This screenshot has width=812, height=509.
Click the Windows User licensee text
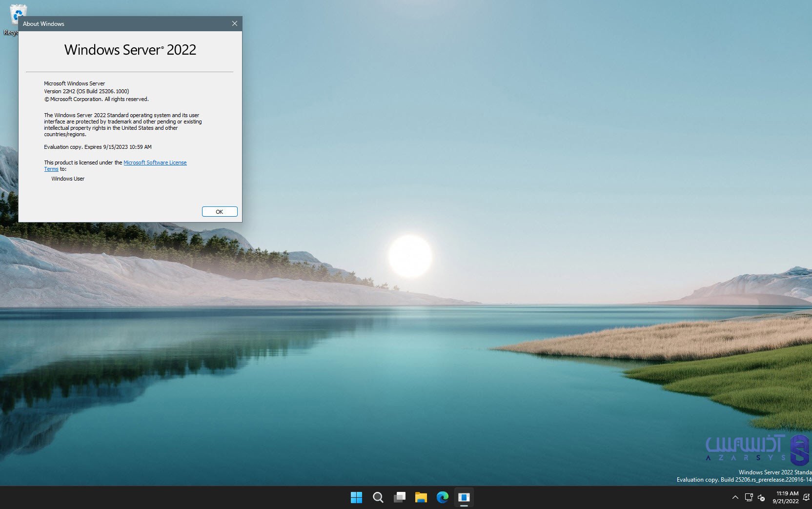[x=68, y=179]
